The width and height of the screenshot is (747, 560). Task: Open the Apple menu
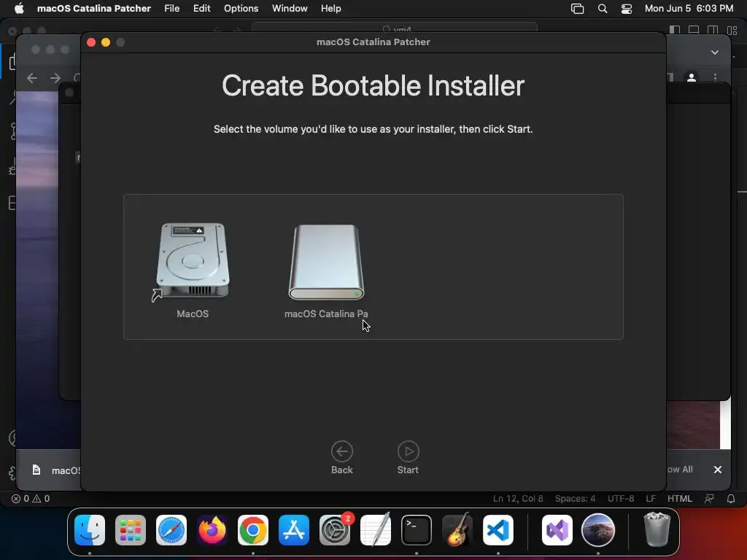click(19, 9)
